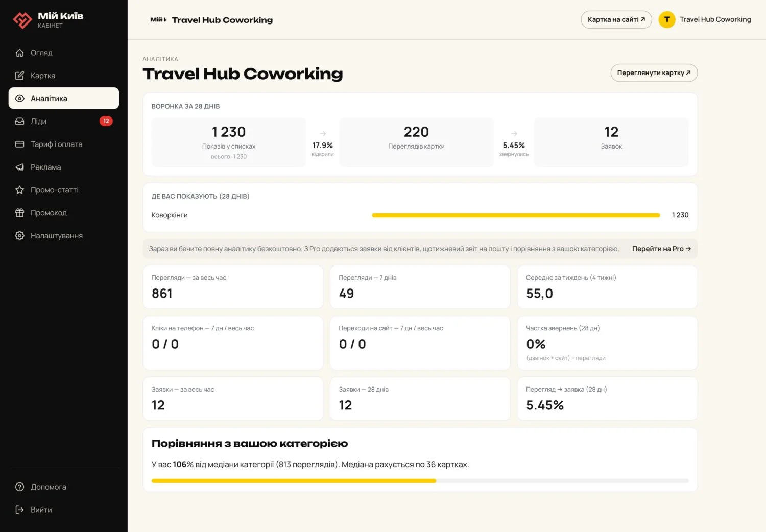This screenshot has height=532, width=766.
Task: Click the inbox icon beside Ліди
Action: tap(19, 122)
